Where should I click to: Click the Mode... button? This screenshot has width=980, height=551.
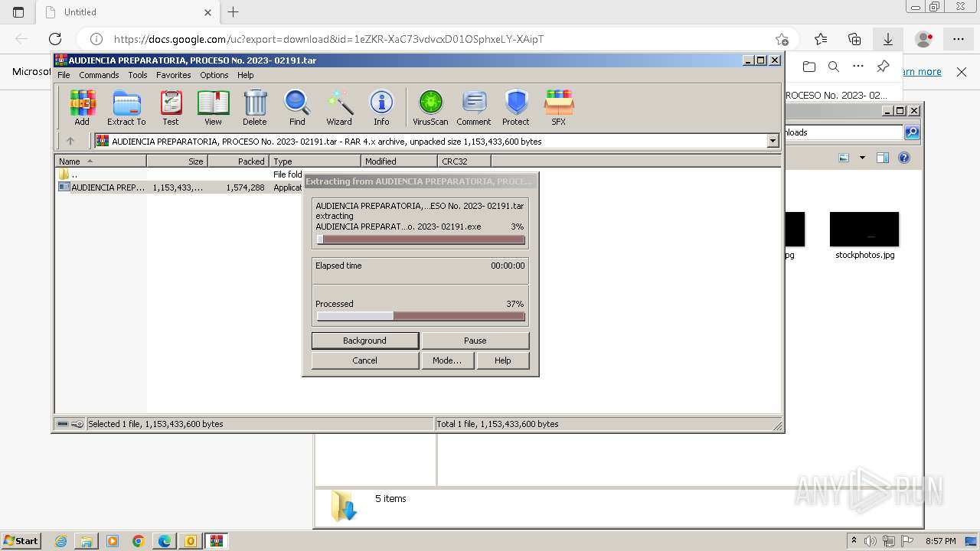click(x=447, y=360)
